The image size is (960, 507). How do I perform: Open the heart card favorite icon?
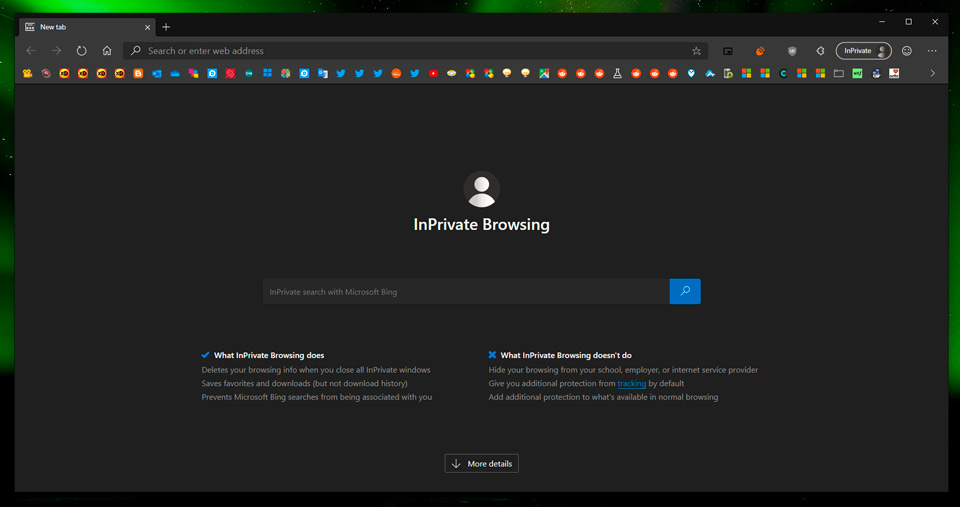pyautogui.click(x=894, y=73)
